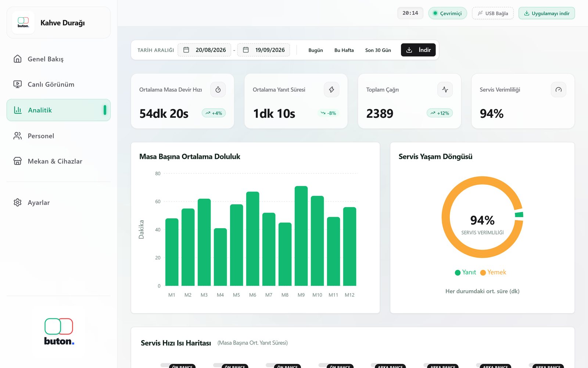Click the Genel Bakış home icon

pyautogui.click(x=18, y=59)
